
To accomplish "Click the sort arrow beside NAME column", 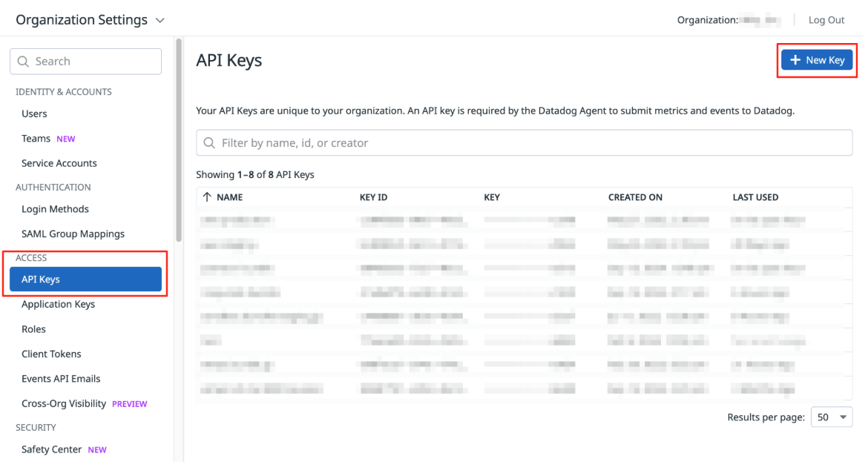I will [207, 197].
